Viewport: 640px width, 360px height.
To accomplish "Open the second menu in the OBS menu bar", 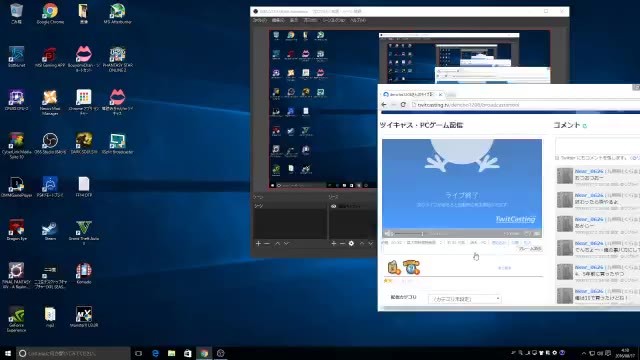I will pos(278,20).
